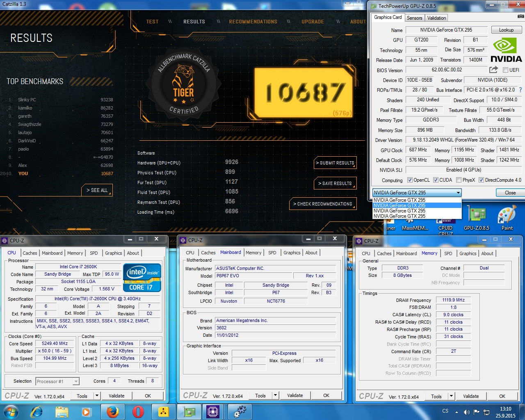
Task: Click CHECK RECOMMENDATIONS in Catzilla
Action: (x=323, y=204)
